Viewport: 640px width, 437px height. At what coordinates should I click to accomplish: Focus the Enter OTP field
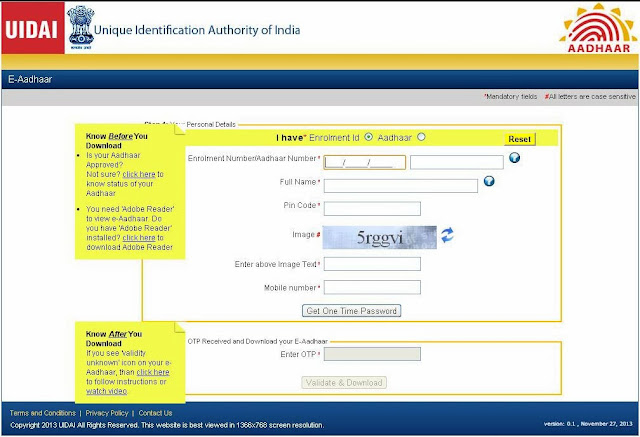click(x=372, y=354)
